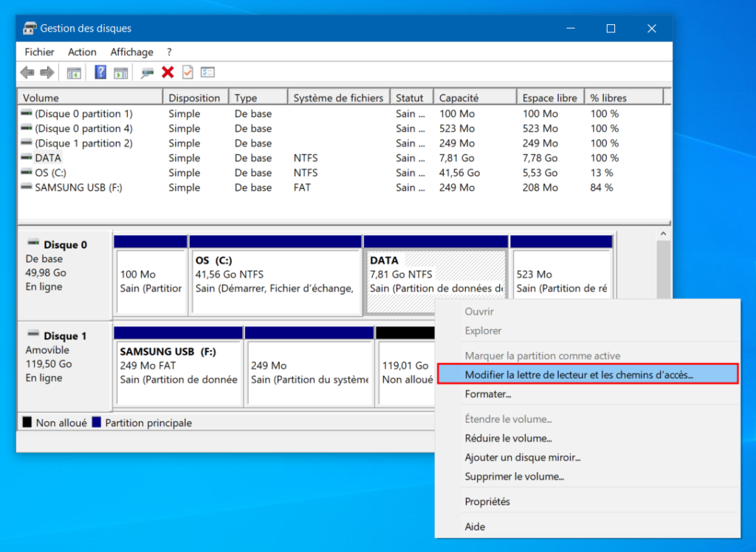Click the rescan disks drive icon

[147, 73]
